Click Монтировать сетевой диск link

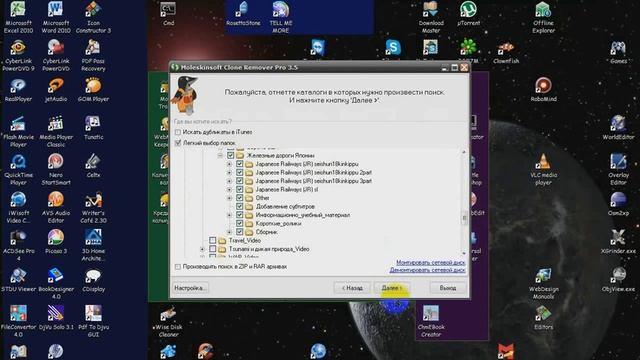coord(431,262)
